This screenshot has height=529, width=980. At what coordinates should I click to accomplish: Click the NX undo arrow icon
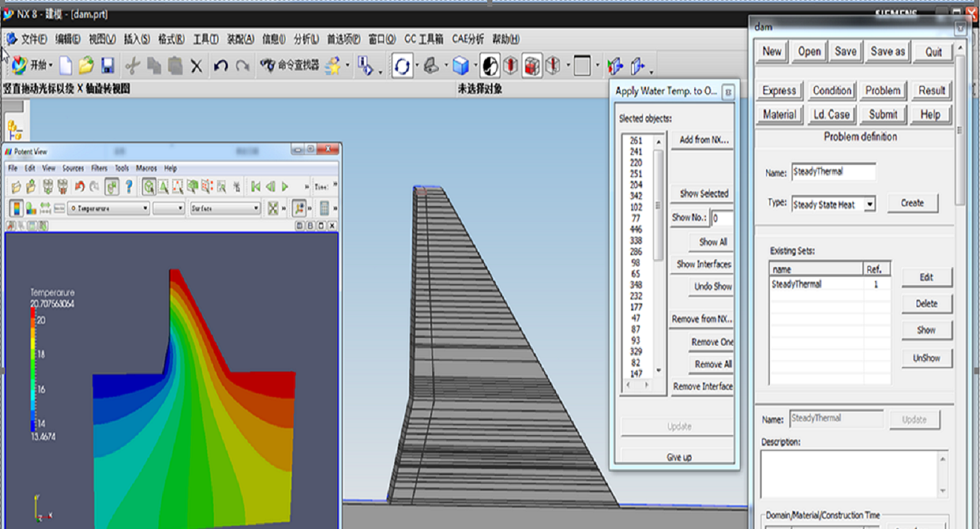coord(220,66)
